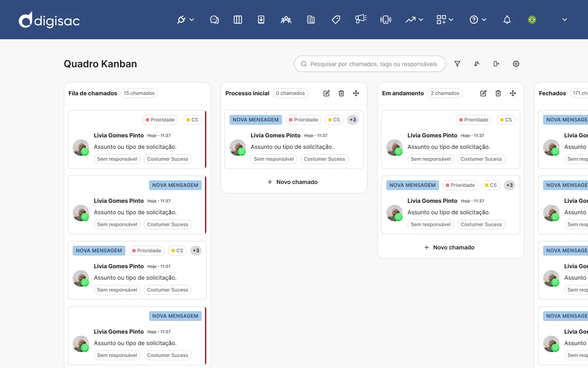Click Novo chamado in Em andamento column
This screenshot has height=368, width=588.
click(x=449, y=247)
